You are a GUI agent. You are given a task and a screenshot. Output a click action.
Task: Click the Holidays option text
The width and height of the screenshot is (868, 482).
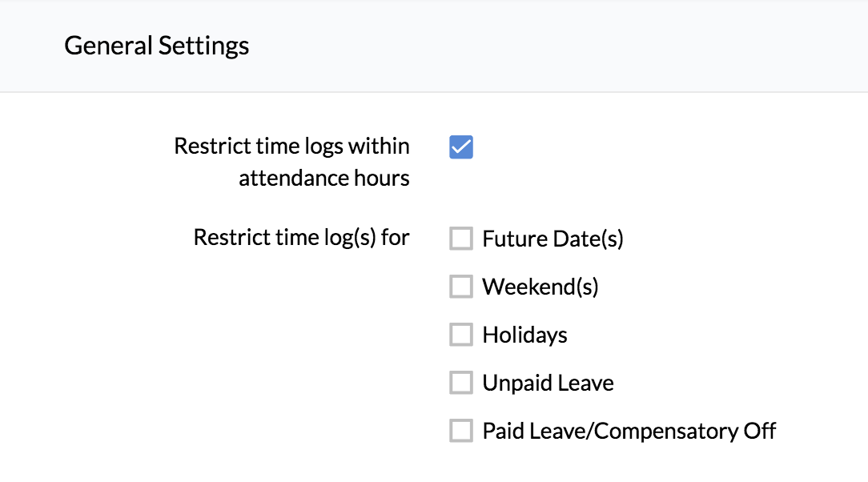tap(524, 334)
